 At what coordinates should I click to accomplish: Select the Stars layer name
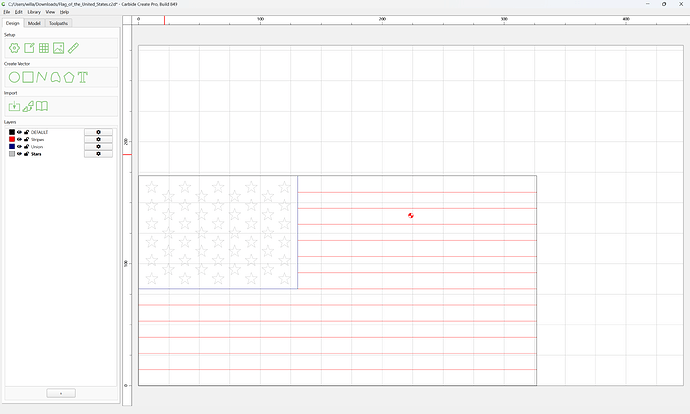36,154
